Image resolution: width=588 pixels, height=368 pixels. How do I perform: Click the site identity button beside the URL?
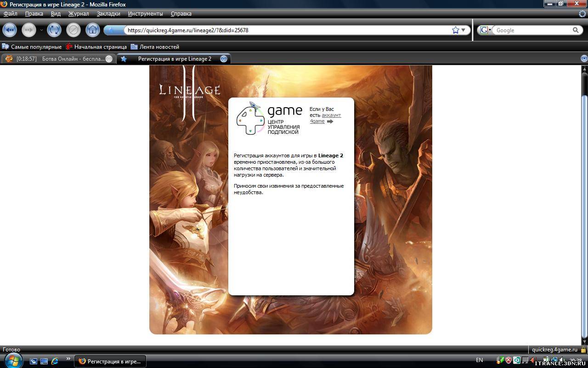click(x=114, y=30)
